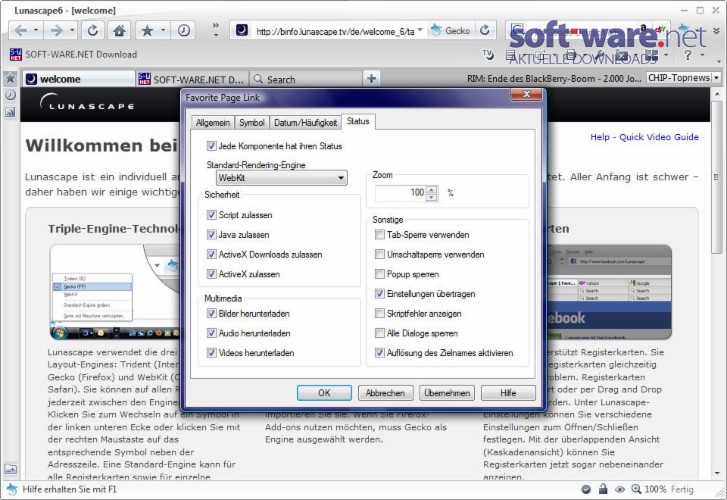Toggle the ActiveX zulassen checkbox
The width and height of the screenshot is (727, 500).
(x=211, y=274)
